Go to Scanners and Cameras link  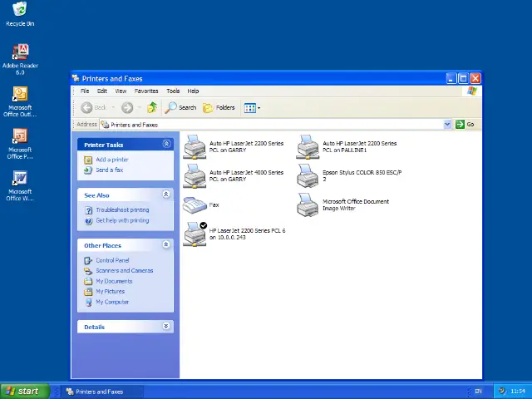pos(125,271)
